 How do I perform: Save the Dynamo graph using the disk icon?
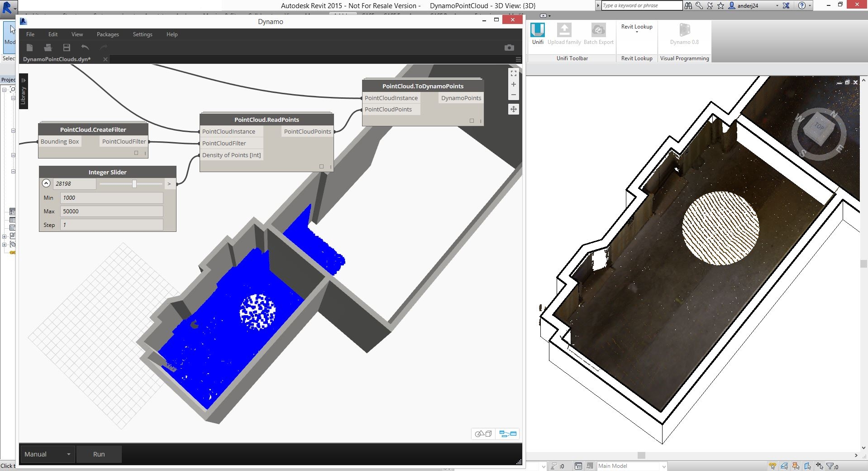(x=67, y=48)
